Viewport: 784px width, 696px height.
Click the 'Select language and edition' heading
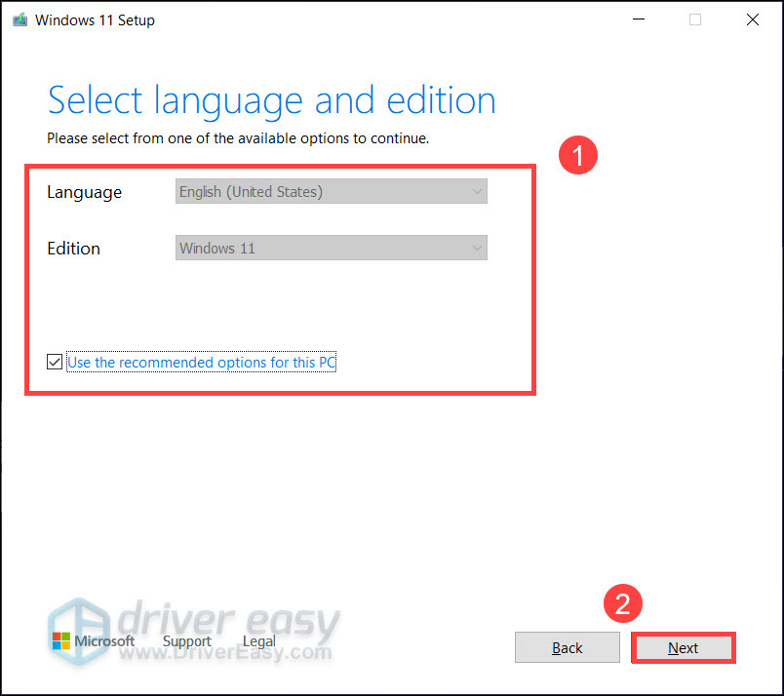[x=271, y=101]
